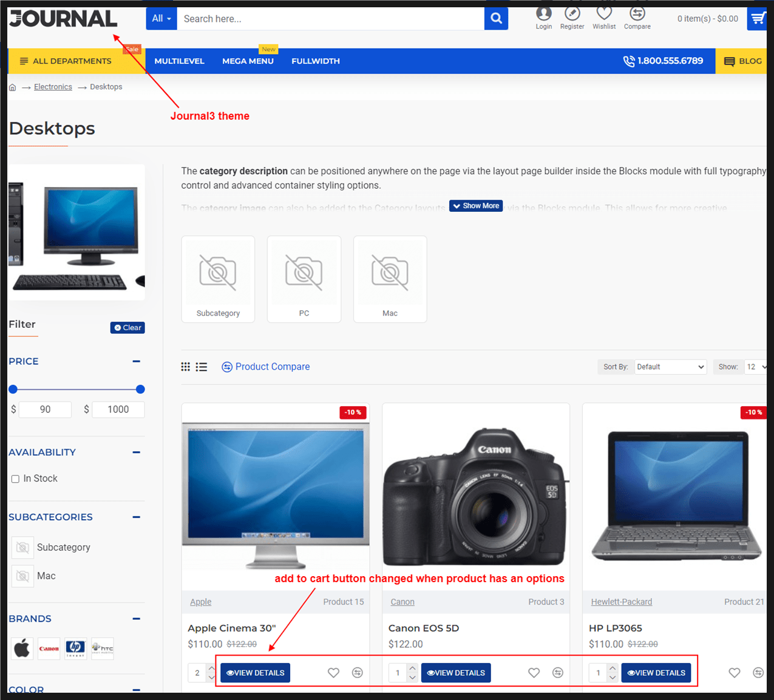Image resolution: width=774 pixels, height=700 pixels.
Task: Select the Mac subcategory filter option
Action: pos(34,576)
